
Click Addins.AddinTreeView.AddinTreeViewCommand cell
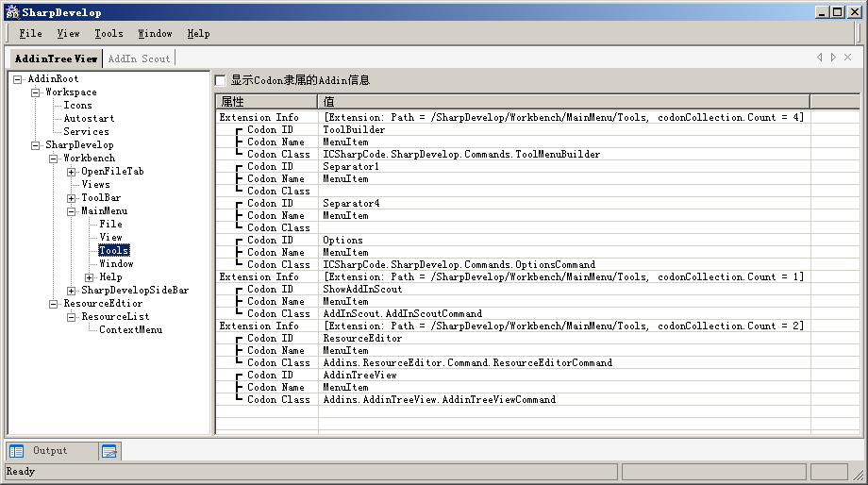(564, 400)
